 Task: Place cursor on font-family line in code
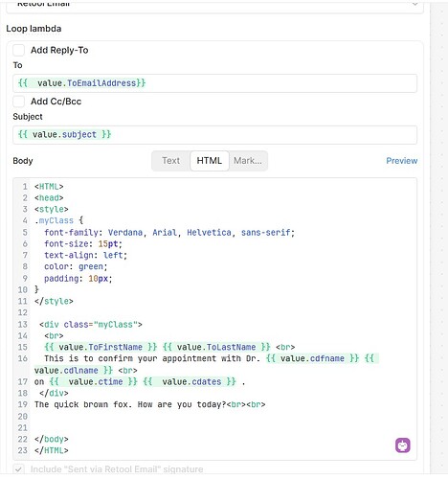click(169, 233)
